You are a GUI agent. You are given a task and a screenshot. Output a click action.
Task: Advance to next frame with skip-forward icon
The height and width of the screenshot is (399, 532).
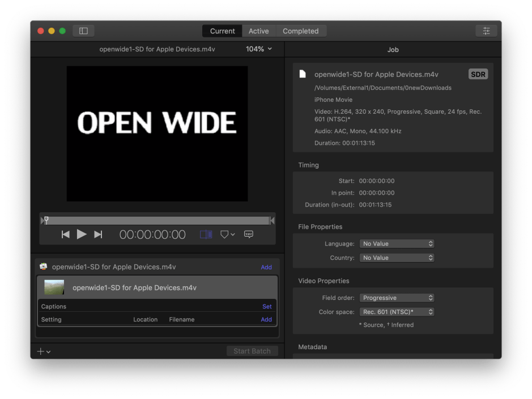98,234
